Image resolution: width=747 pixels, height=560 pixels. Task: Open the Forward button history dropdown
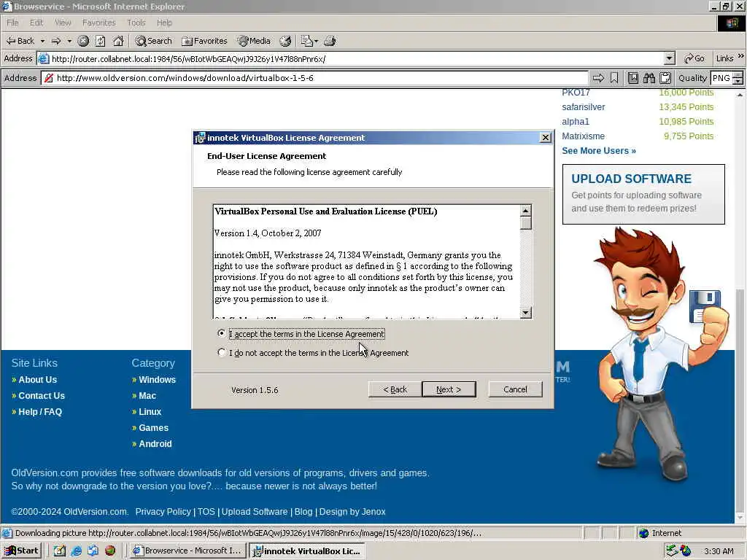[x=69, y=41]
